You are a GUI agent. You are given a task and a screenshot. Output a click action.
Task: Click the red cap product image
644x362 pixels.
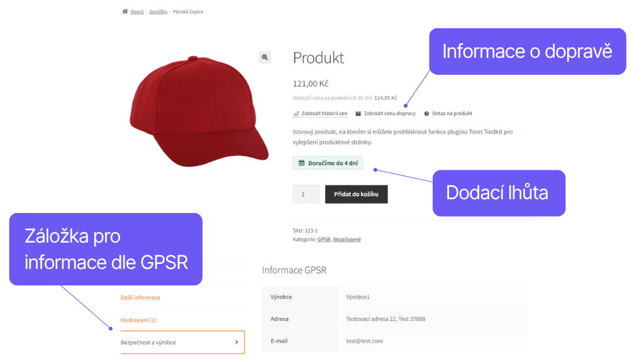[x=199, y=112]
